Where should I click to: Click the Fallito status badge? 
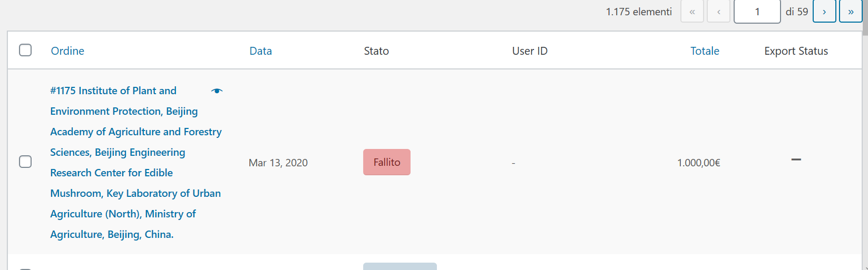pos(387,162)
